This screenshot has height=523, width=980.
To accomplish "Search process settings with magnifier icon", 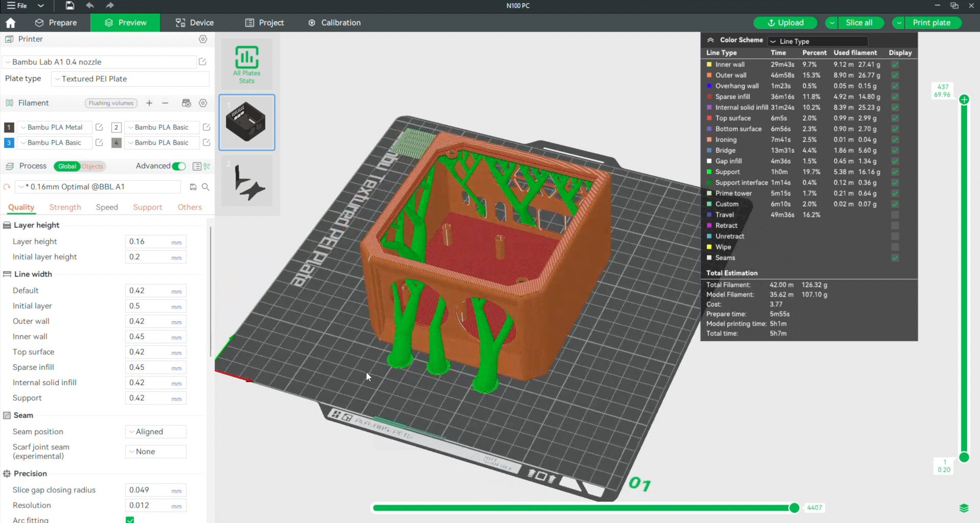I will [206, 187].
